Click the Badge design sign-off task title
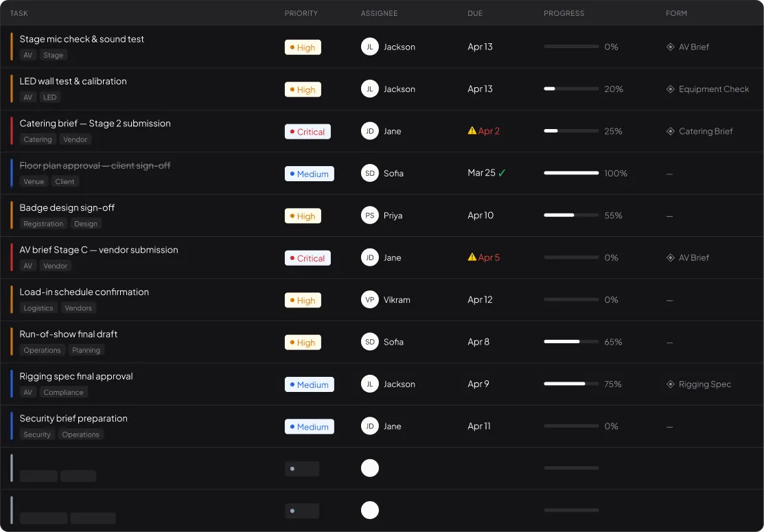This screenshot has height=532, width=764. 67,208
